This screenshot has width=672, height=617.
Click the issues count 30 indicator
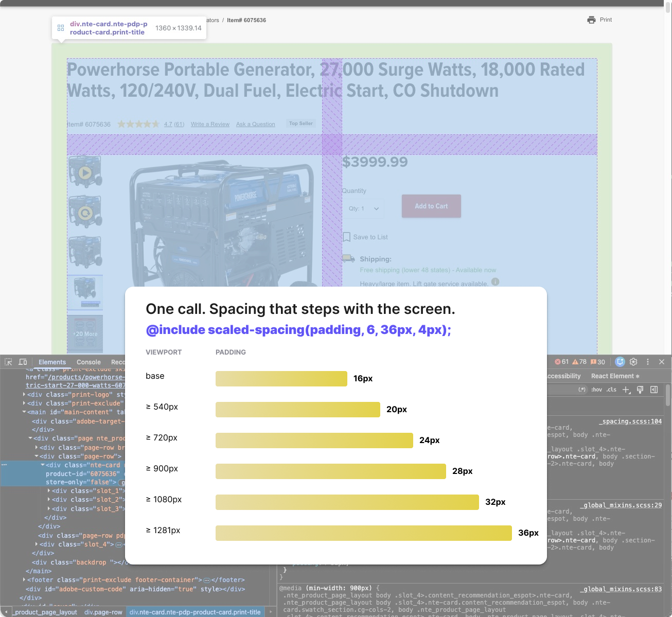pyautogui.click(x=597, y=362)
